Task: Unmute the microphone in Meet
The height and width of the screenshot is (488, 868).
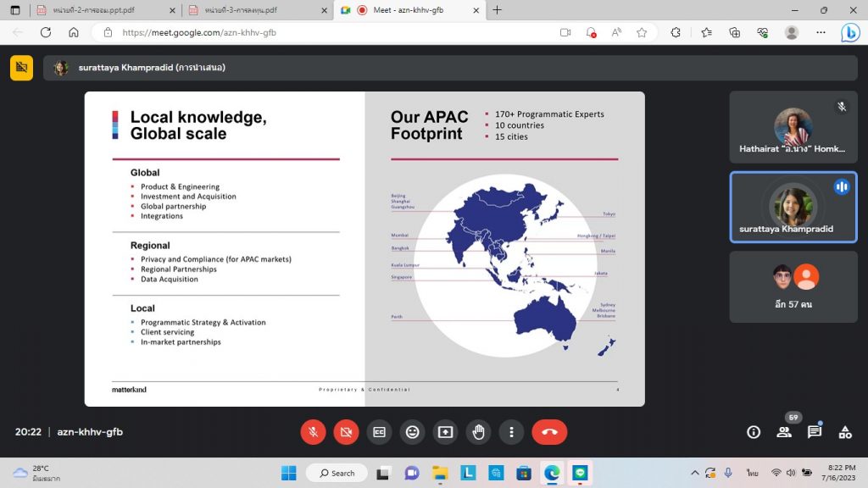Action: click(313, 432)
